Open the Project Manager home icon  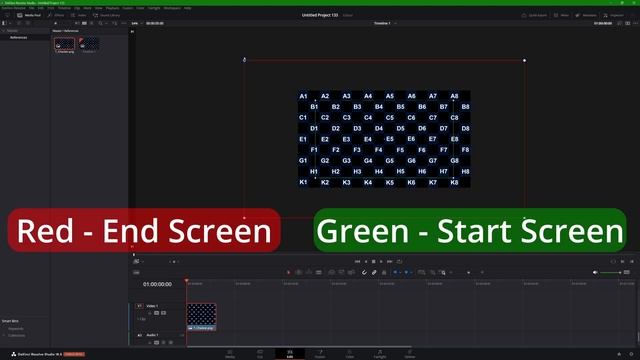tap(619, 354)
